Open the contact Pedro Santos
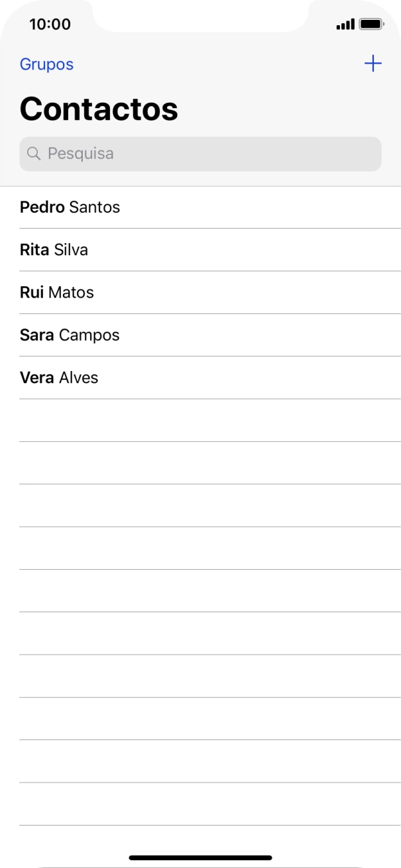Screen dimensions: 401x868 (x=70, y=207)
